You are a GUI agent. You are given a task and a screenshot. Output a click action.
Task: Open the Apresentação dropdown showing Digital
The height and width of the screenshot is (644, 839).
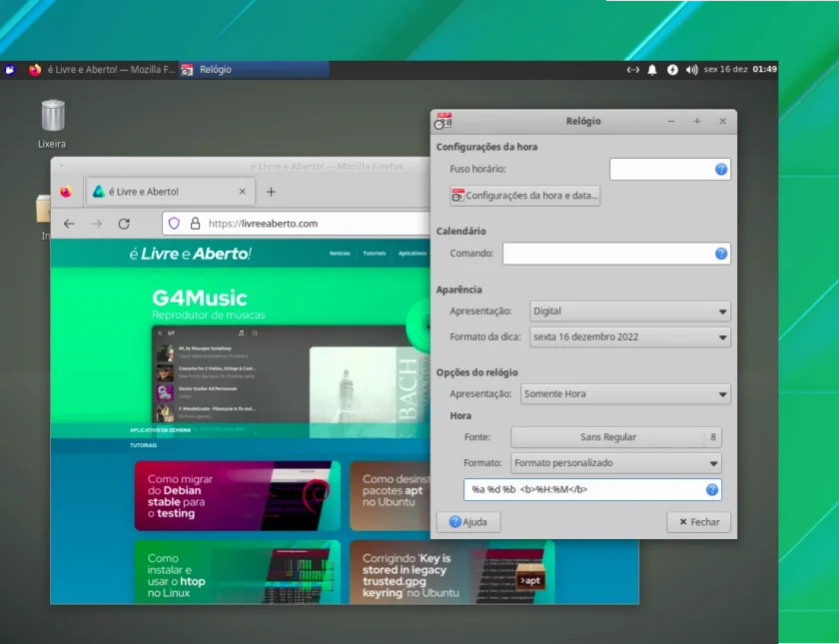[x=630, y=312]
